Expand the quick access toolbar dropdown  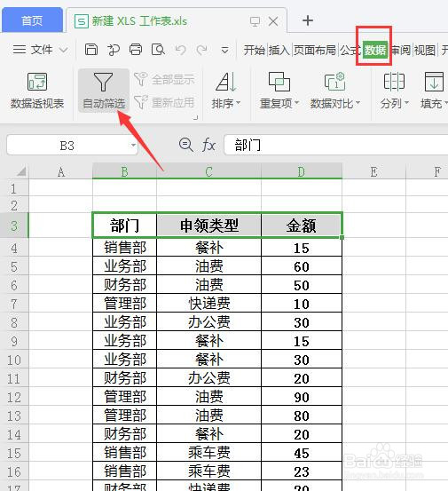click(224, 50)
